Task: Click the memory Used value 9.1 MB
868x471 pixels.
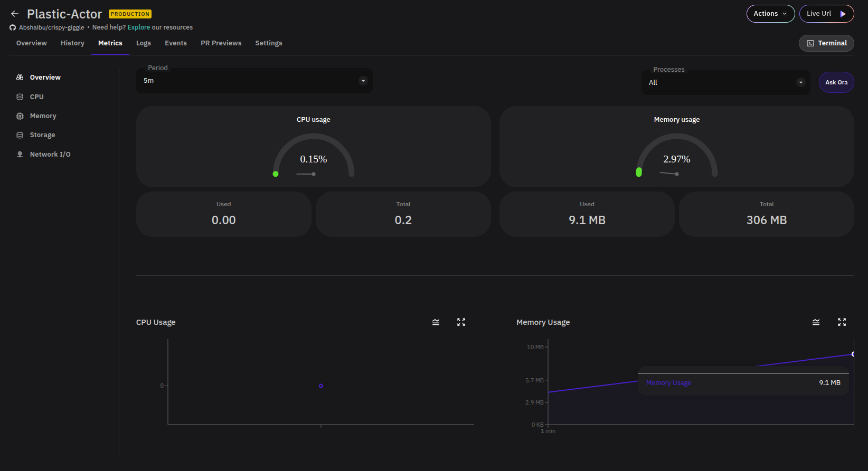Action: 587,220
